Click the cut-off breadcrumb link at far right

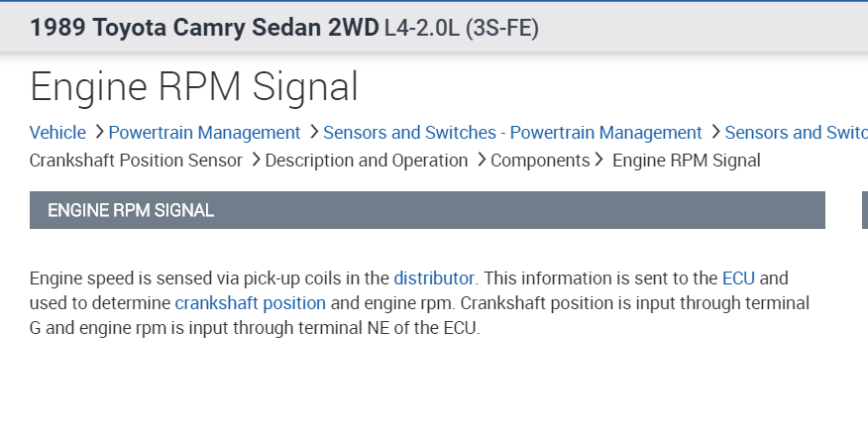[796, 133]
